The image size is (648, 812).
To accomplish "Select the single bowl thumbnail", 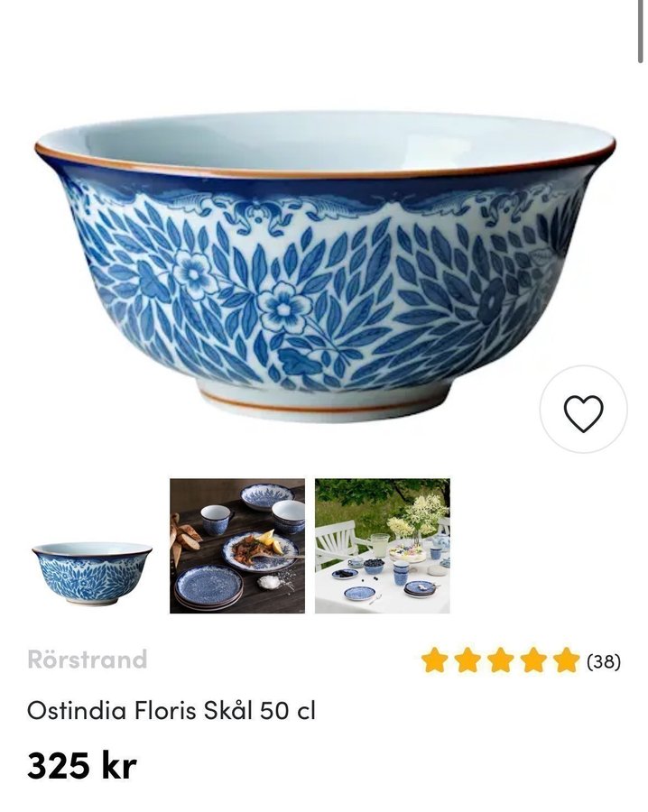I will (x=92, y=574).
